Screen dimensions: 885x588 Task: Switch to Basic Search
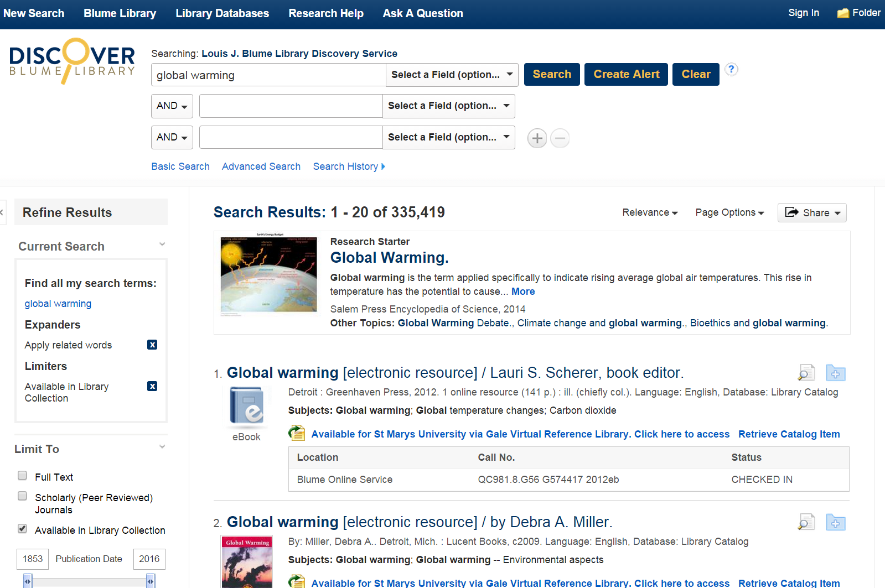pyautogui.click(x=180, y=166)
